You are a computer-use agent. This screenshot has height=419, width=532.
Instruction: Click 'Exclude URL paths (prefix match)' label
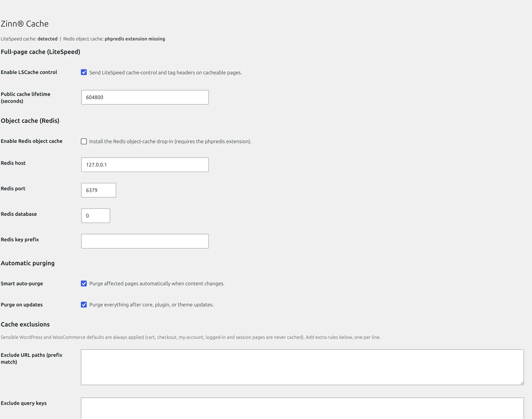click(x=32, y=358)
